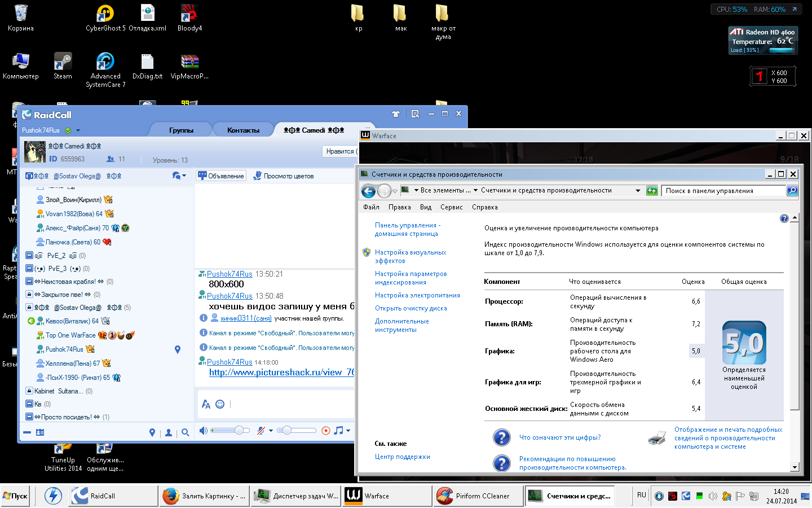Open the Открыть очистку диска link
812x508 pixels.
(411, 308)
